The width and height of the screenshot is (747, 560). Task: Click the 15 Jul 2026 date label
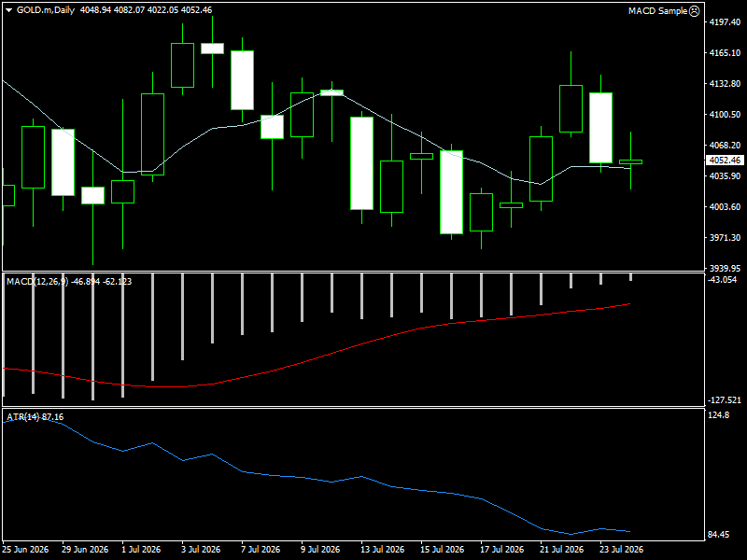coord(442,550)
